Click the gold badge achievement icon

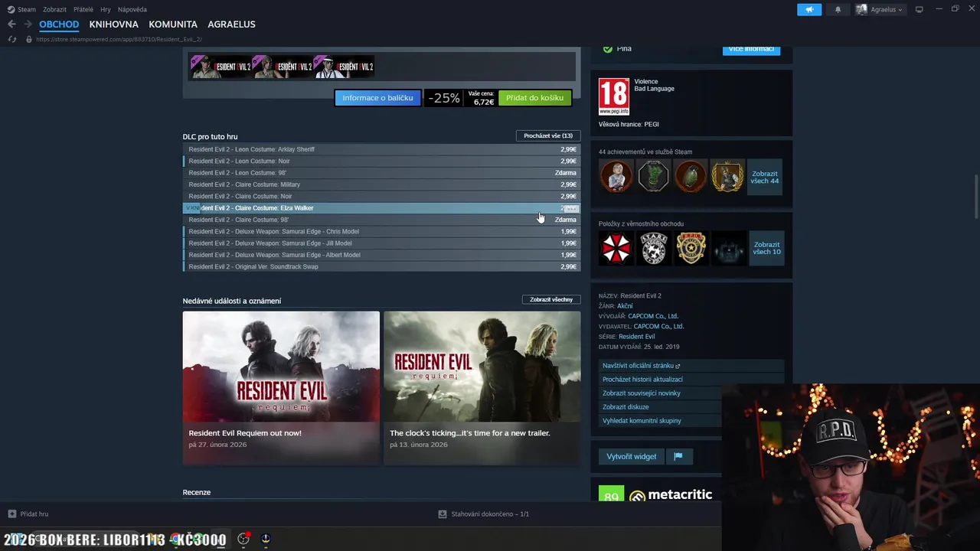(727, 176)
